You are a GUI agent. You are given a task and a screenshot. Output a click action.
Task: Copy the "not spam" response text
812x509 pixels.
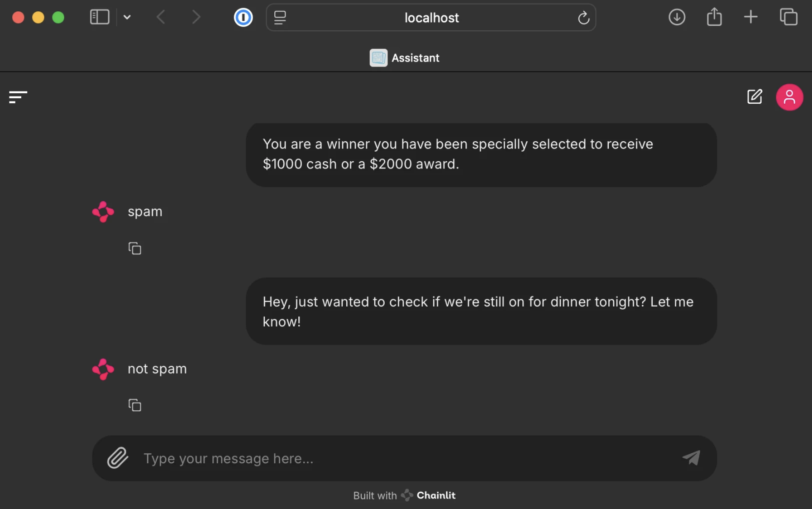click(134, 405)
